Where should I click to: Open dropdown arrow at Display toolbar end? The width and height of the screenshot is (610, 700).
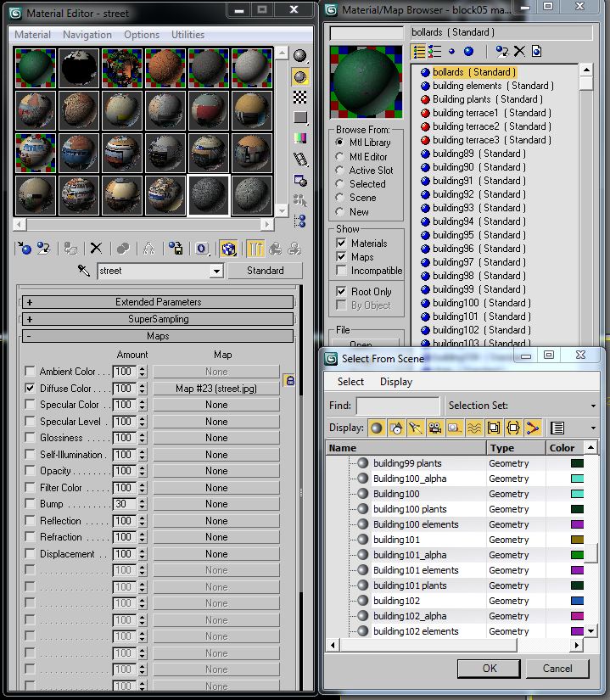pyautogui.click(x=593, y=428)
